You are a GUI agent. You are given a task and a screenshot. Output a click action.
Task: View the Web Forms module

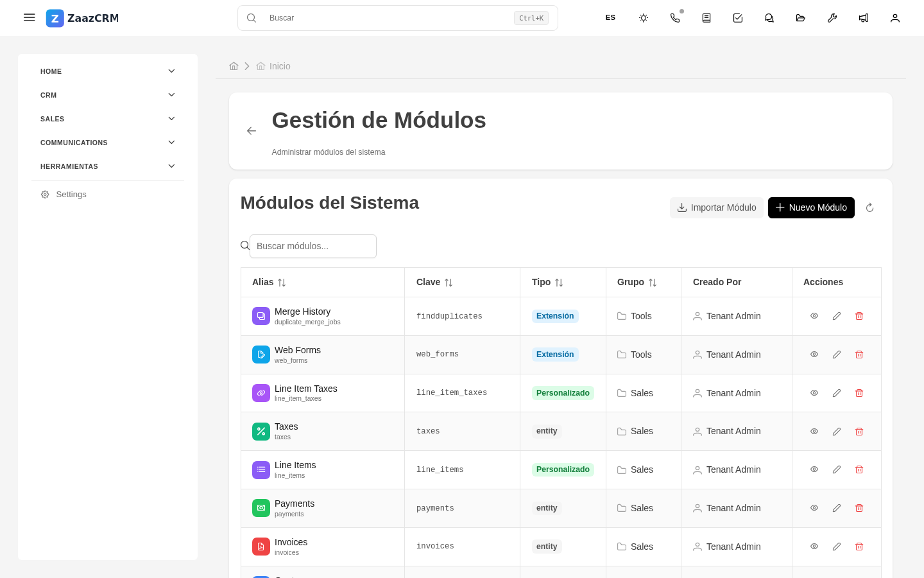coord(814,355)
